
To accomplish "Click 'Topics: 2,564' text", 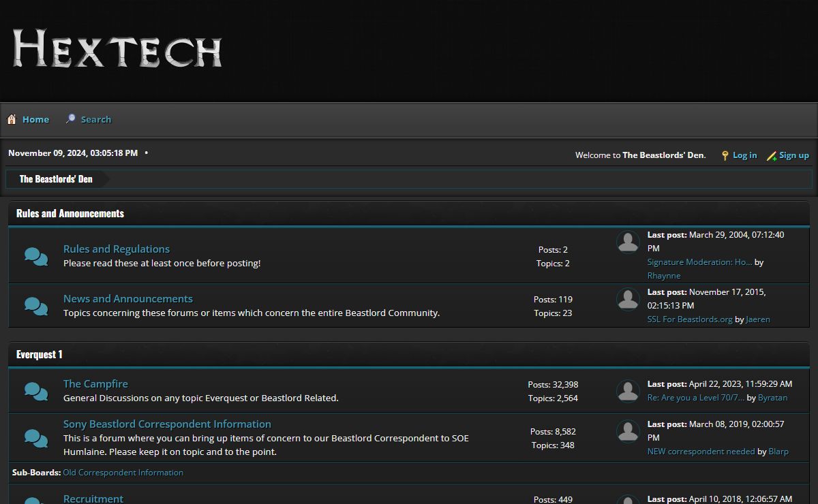I will click(553, 398).
